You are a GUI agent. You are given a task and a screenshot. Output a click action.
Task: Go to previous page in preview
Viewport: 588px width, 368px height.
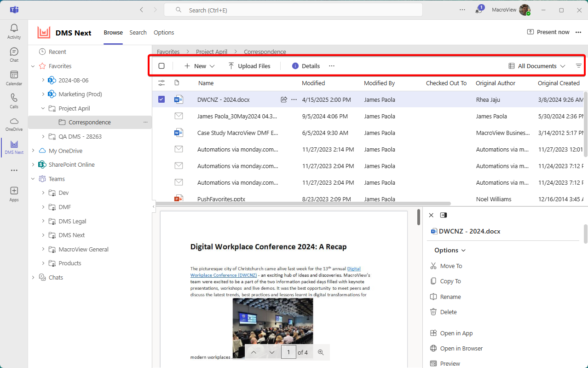pos(254,352)
